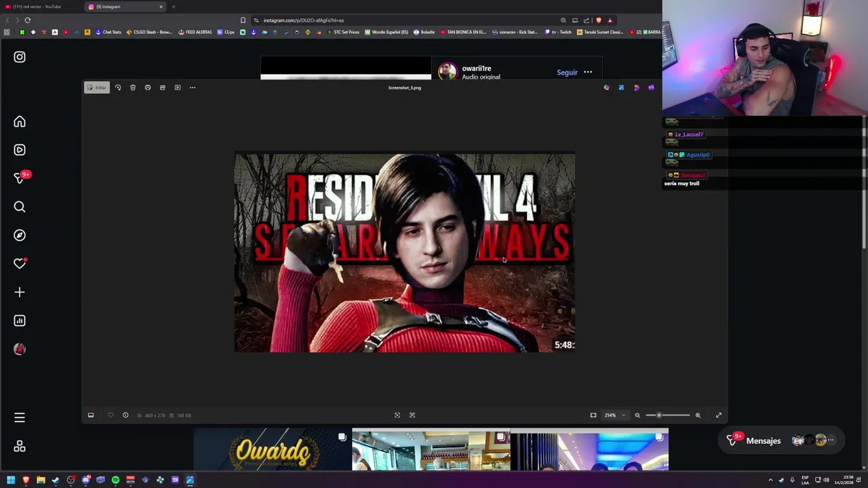Open Photos viewer more options ellipsis
Screen dimensions: 868x488
(x=193, y=87)
